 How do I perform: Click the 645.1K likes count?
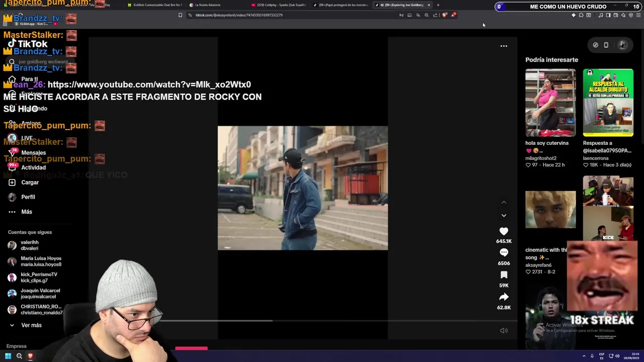click(504, 241)
